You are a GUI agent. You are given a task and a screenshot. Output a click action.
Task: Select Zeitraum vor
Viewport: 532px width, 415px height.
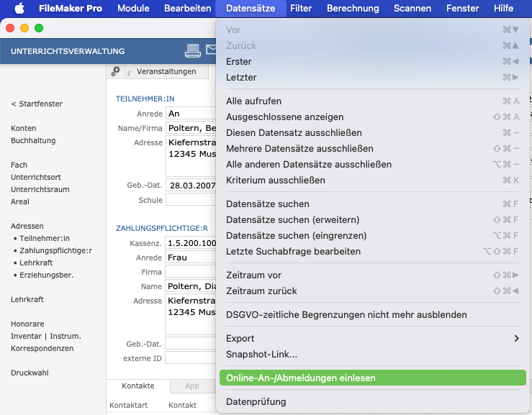(373, 275)
